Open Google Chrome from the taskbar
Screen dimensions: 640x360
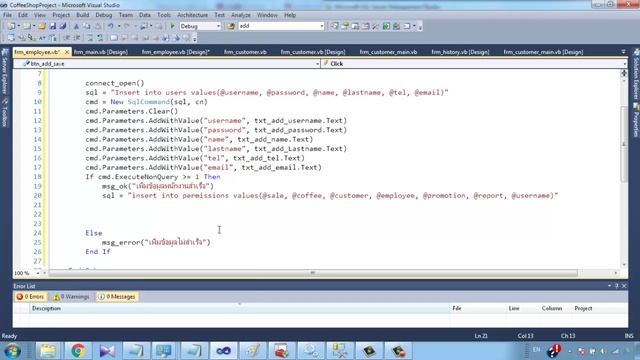coord(78,351)
